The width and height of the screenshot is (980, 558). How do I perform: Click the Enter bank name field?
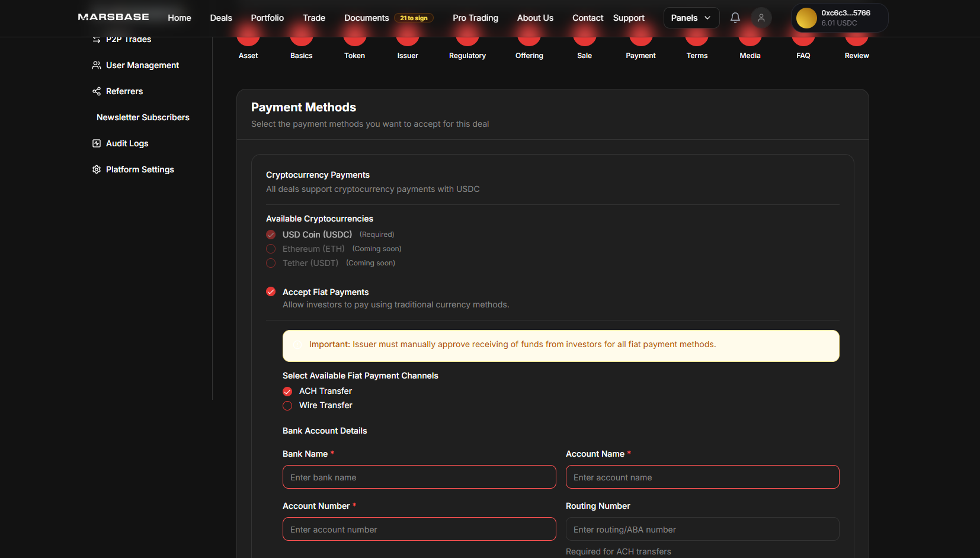point(419,477)
